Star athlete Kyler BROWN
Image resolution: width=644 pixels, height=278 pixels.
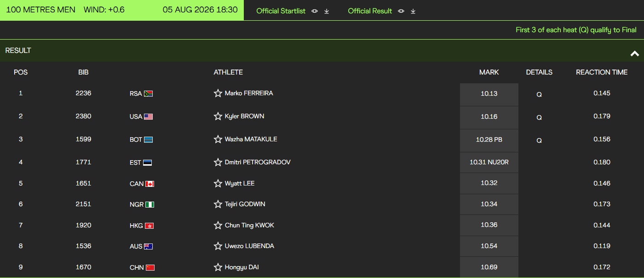(218, 116)
